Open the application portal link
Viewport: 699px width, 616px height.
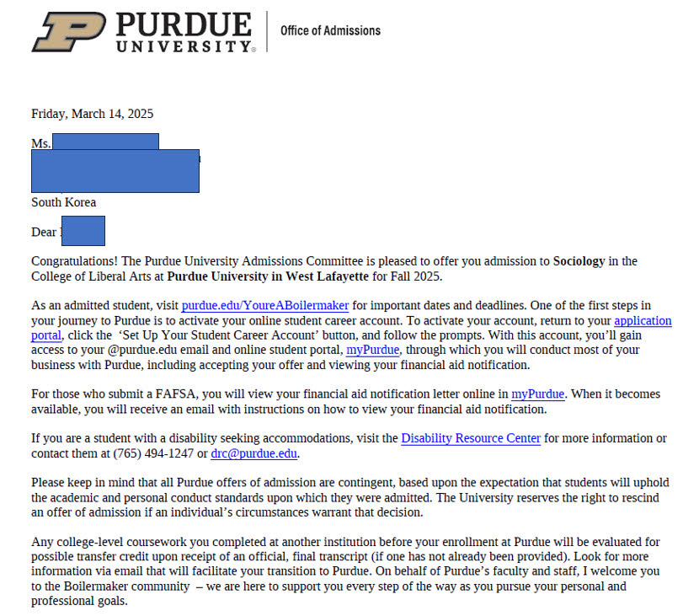(643, 321)
